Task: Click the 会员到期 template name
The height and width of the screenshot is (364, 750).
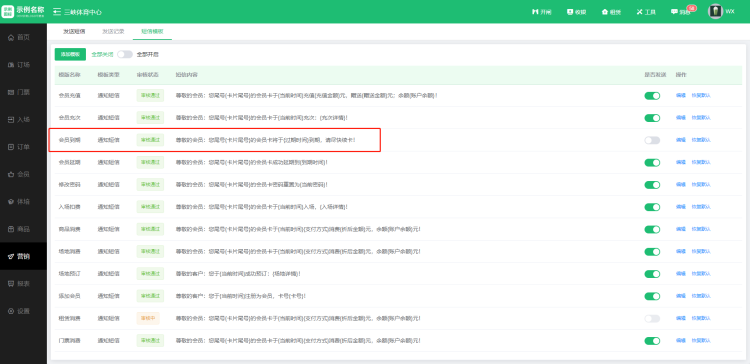Action: [69, 140]
